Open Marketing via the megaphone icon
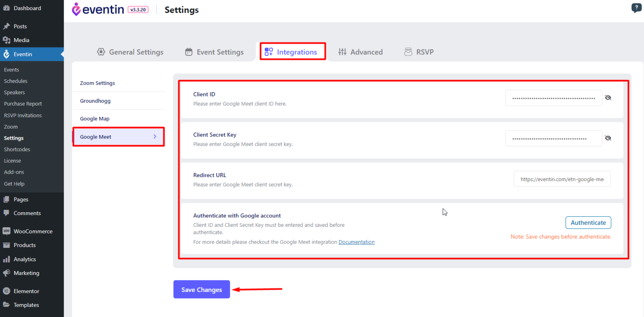 pyautogui.click(x=6, y=273)
